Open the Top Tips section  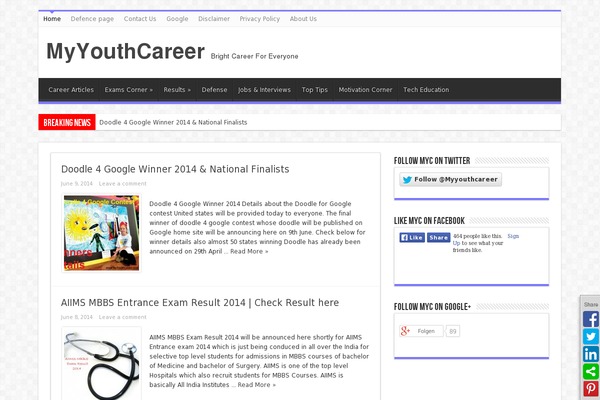pos(315,90)
